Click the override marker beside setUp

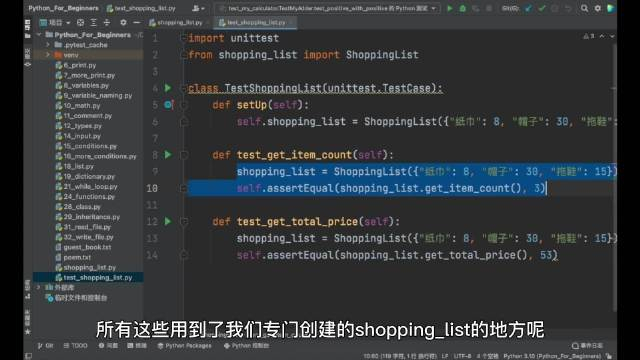pyautogui.click(x=168, y=105)
